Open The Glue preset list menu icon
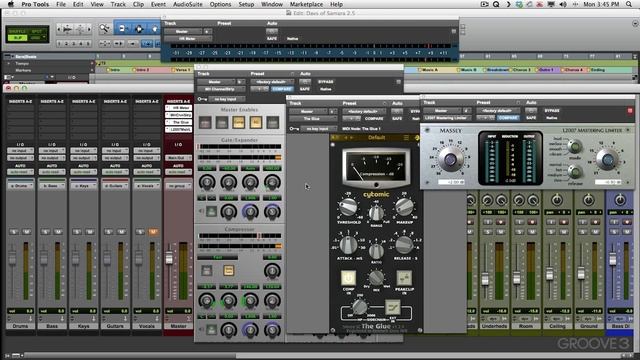Image resolution: width=640 pixels, height=360 pixels. coord(406,138)
